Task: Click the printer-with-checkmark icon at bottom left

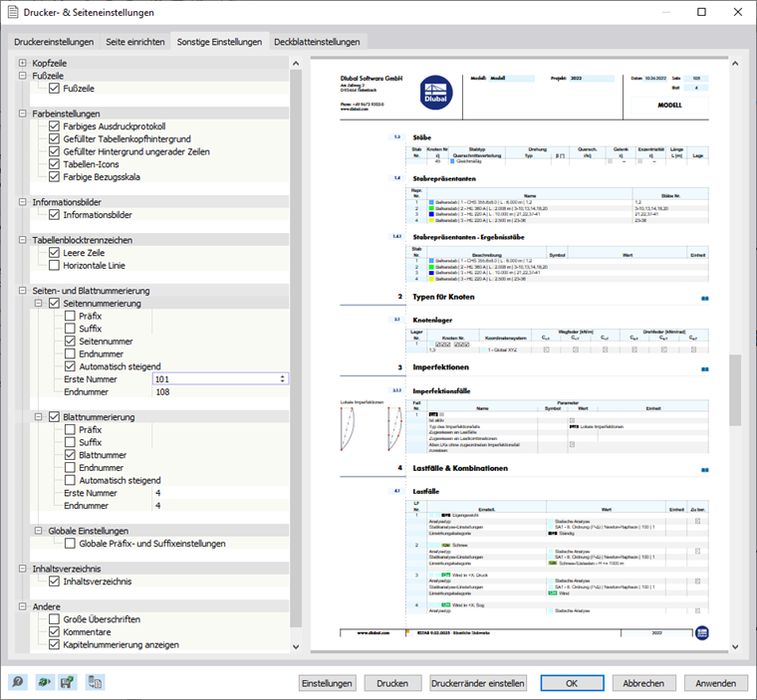Action: [67, 682]
